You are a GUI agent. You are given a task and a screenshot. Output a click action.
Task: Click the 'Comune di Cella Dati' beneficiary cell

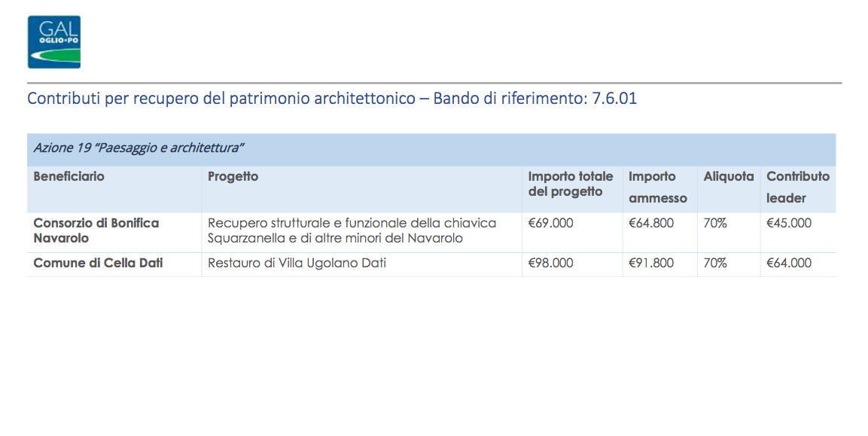point(99,264)
